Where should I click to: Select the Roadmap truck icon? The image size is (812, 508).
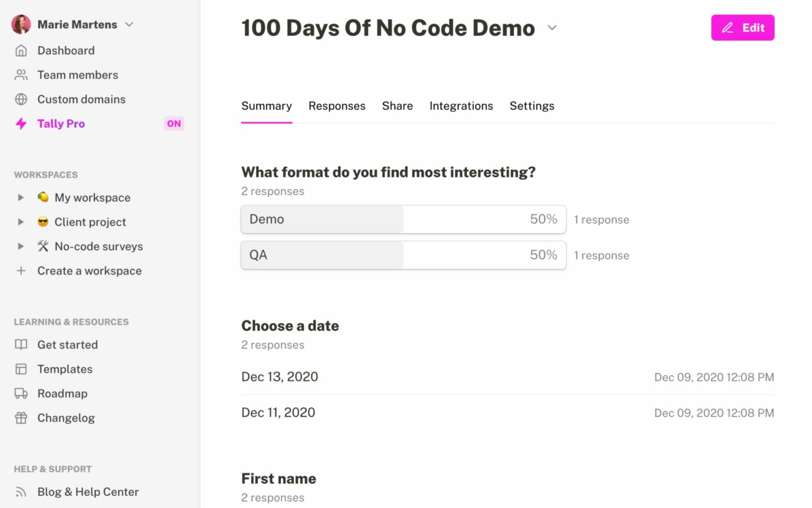(21, 393)
